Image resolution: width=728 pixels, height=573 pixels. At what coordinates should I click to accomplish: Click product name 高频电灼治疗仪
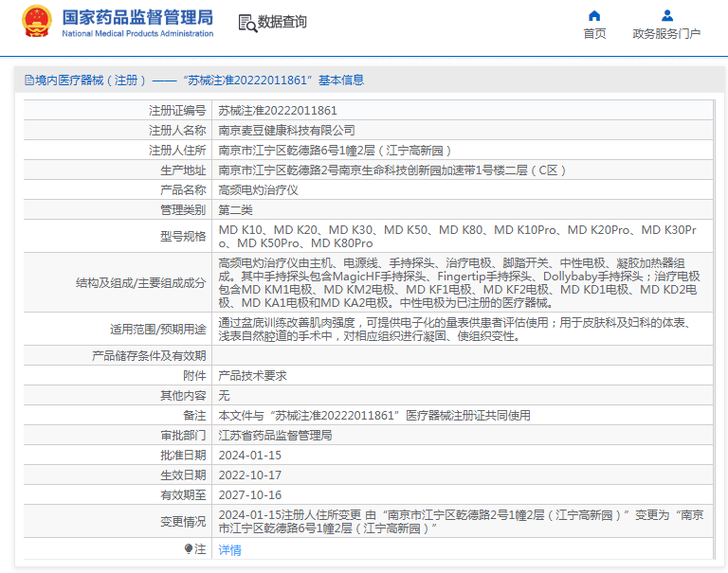(x=258, y=190)
